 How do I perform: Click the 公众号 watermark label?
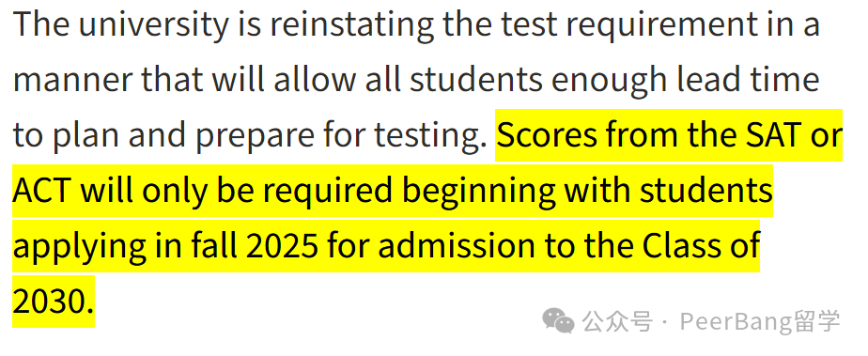(617, 321)
